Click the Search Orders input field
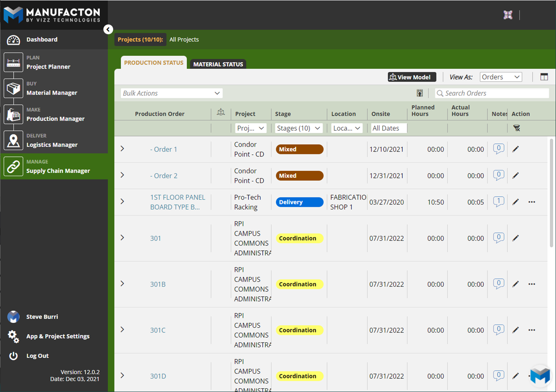 (492, 93)
